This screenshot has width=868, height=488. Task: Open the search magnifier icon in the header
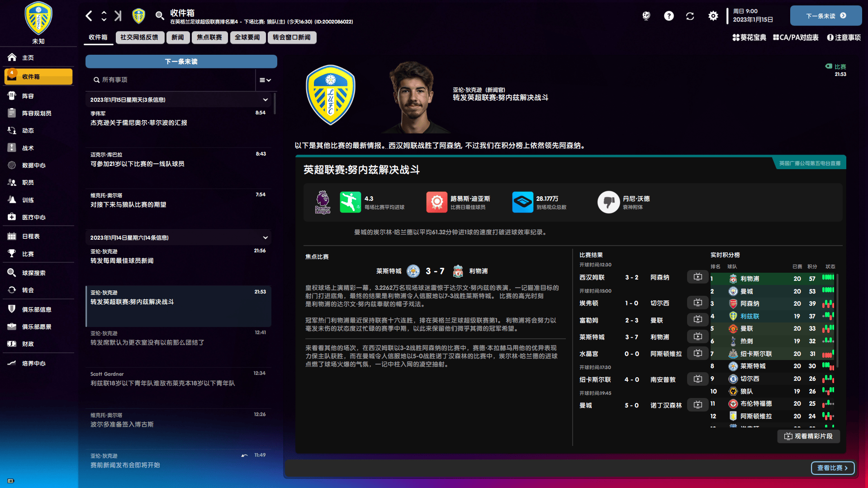pyautogui.click(x=160, y=16)
